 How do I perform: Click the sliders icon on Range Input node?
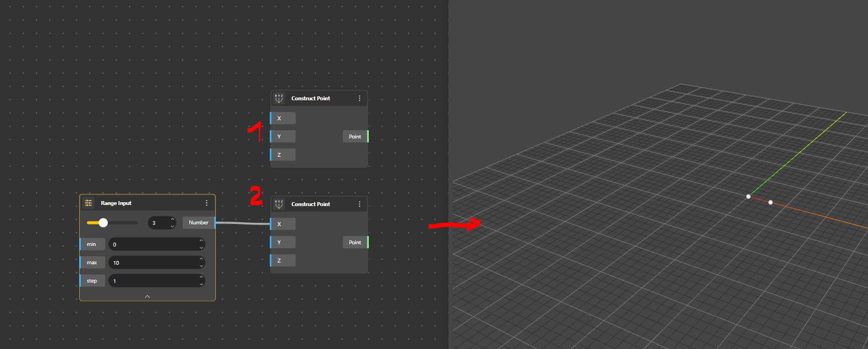[89, 203]
